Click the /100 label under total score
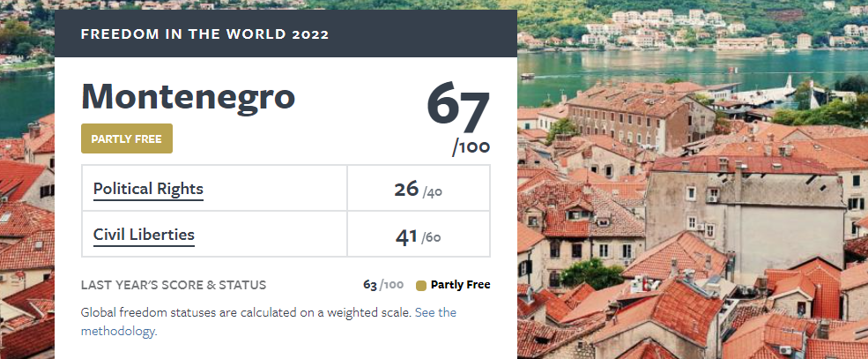868x359 pixels. [471, 147]
